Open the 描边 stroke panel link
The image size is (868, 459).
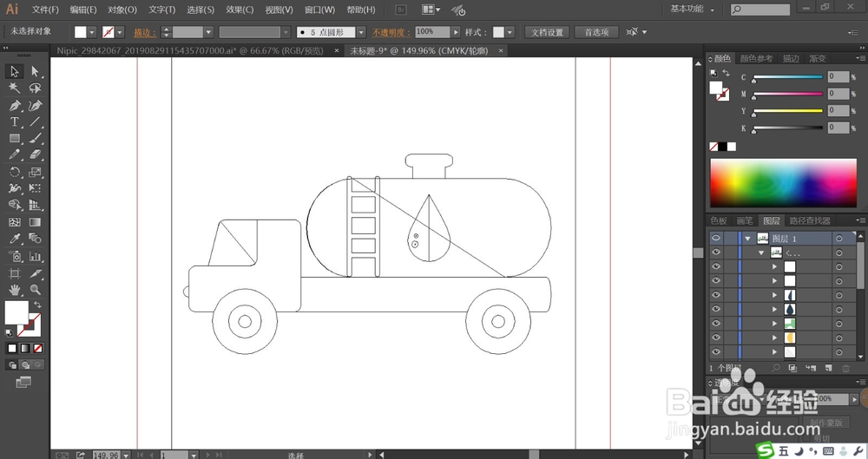pos(144,32)
